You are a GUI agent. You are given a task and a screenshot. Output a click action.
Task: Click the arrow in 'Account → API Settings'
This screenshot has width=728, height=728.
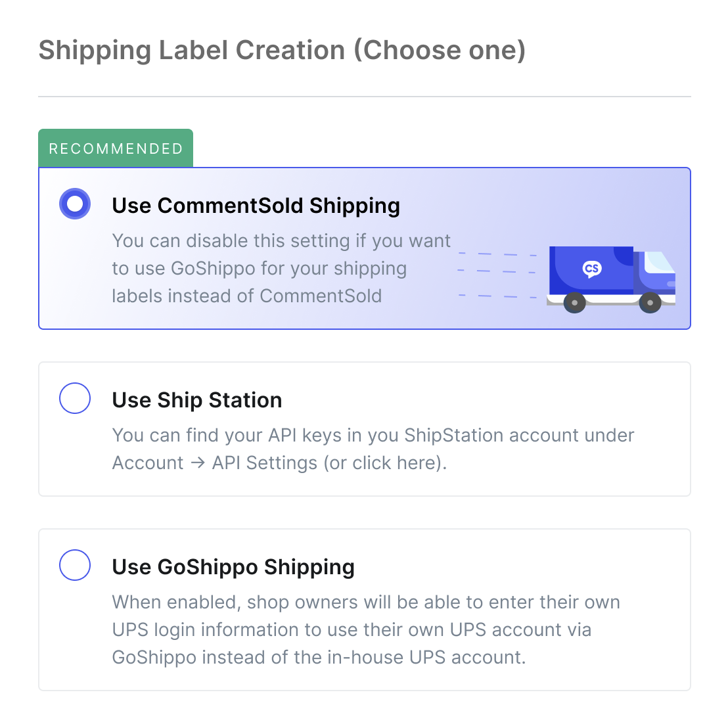pyautogui.click(x=198, y=463)
